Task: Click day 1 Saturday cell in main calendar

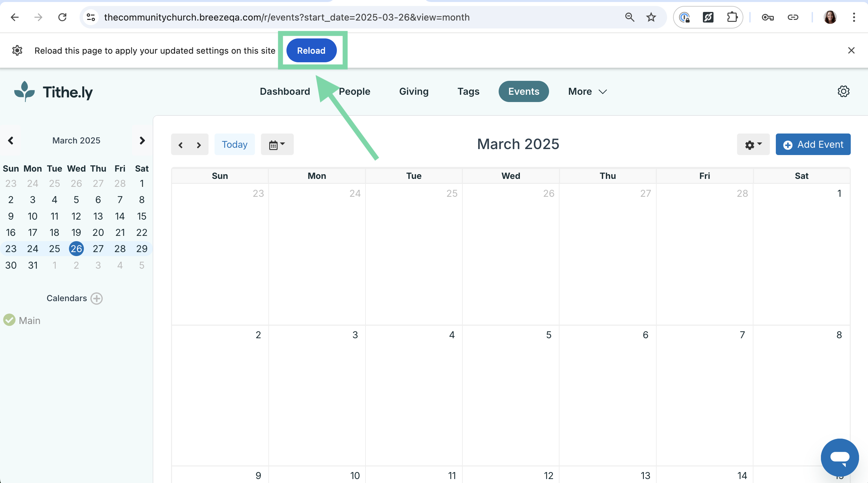Action: 802,254
